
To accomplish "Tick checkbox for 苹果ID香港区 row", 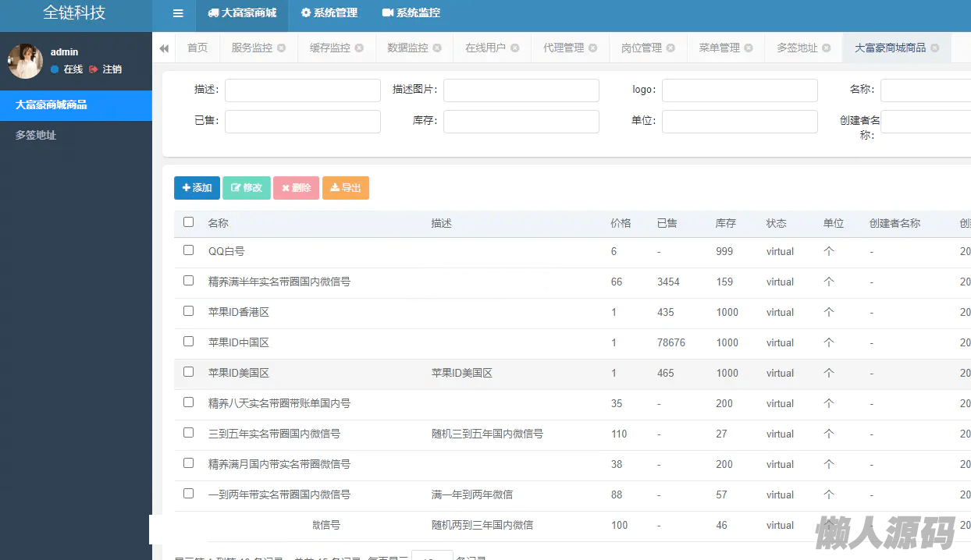I will click(188, 311).
